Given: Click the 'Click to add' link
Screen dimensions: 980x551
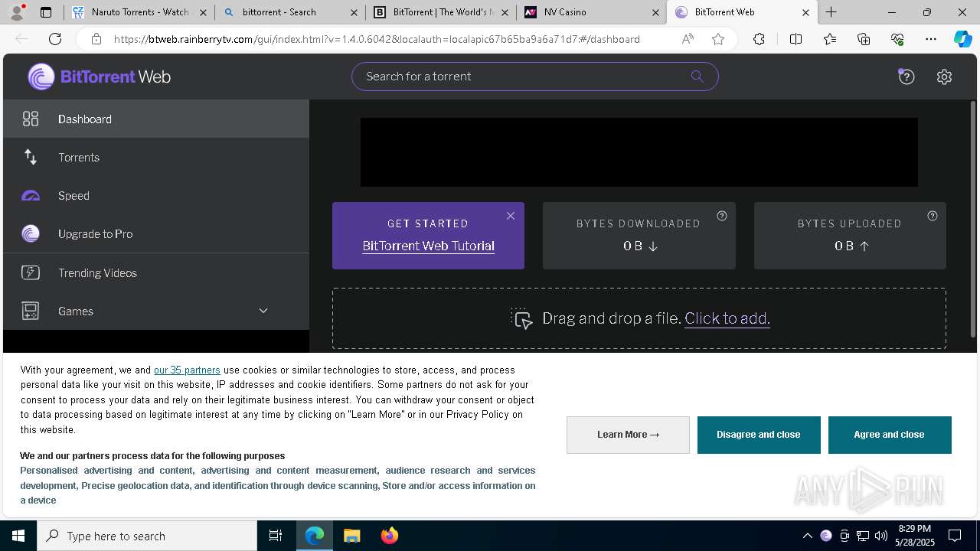Looking at the screenshot, I should [727, 318].
